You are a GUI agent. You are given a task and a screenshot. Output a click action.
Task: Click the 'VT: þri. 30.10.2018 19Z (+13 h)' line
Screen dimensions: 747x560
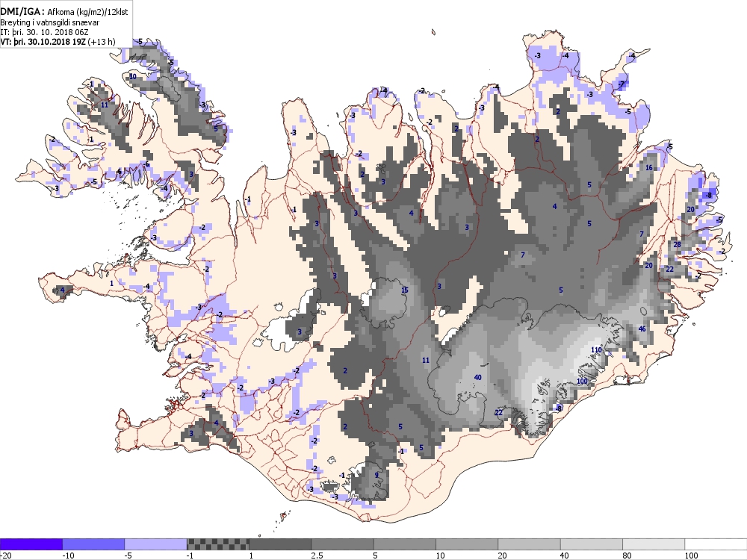point(58,41)
